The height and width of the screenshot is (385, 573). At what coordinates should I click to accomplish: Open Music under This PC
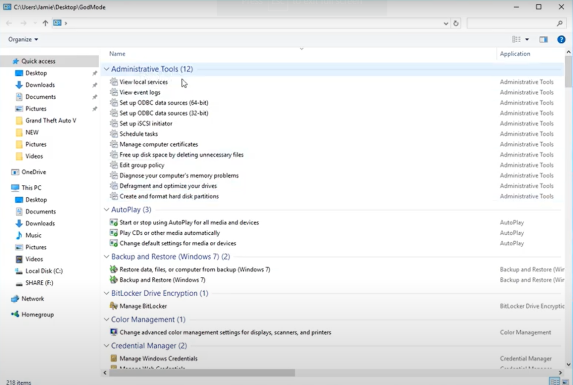pyautogui.click(x=33, y=235)
